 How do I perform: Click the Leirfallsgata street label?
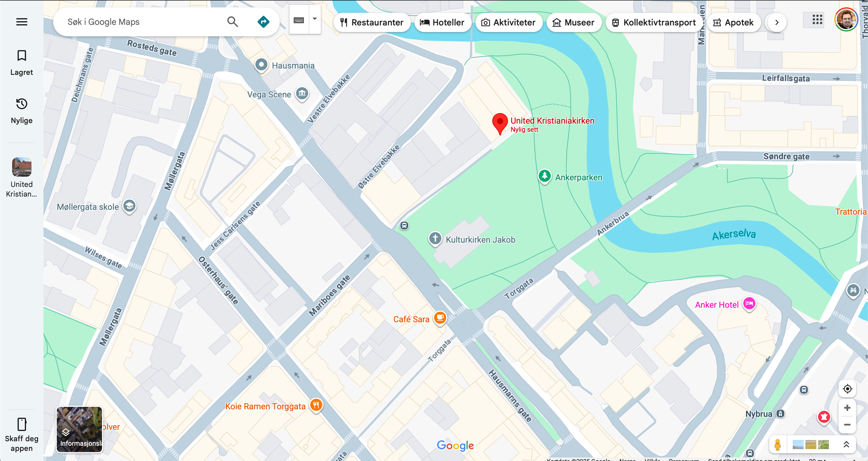(x=786, y=78)
